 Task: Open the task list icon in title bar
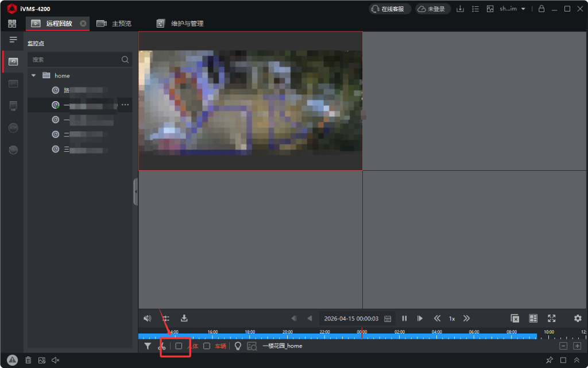point(475,9)
